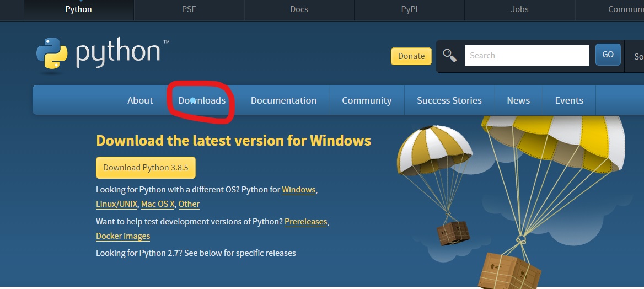Open the About menu
This screenshot has height=289, width=644.
point(140,100)
